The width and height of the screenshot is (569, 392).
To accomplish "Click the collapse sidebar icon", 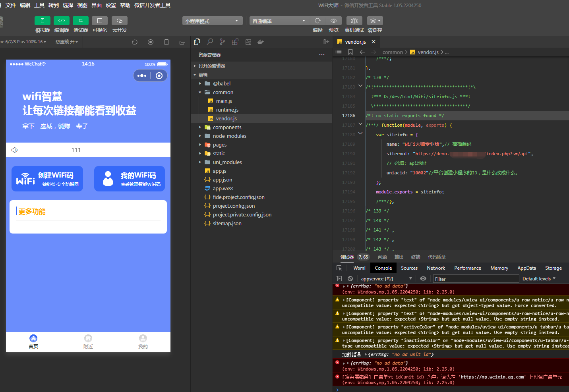I will pos(326,42).
